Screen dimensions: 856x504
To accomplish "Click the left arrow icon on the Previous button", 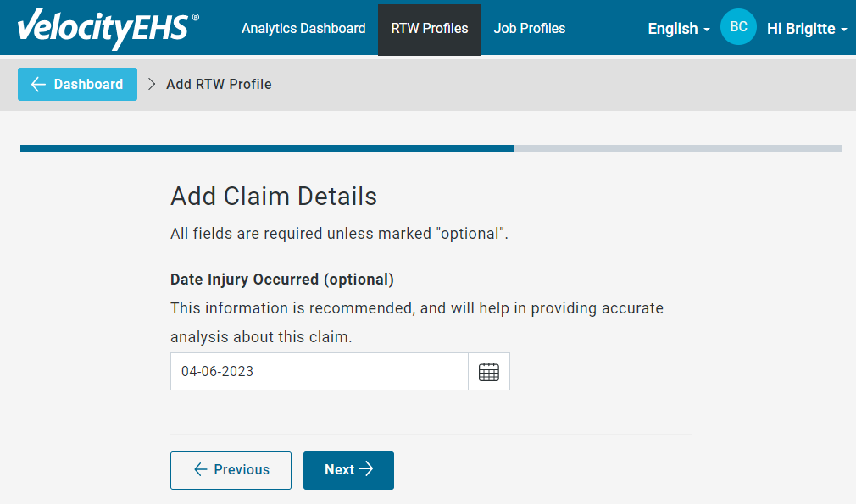I will tap(200, 469).
